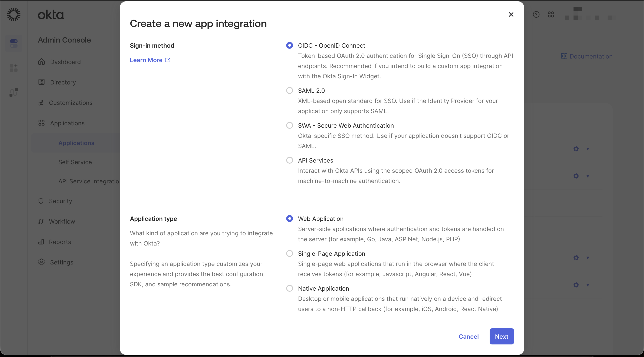Click the Applications four-circles icon in sidebar
This screenshot has height=357, width=644.
[x=42, y=123]
